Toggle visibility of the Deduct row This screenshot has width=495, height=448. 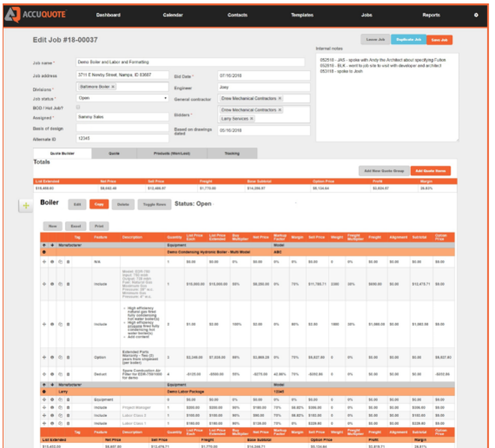tap(52, 374)
